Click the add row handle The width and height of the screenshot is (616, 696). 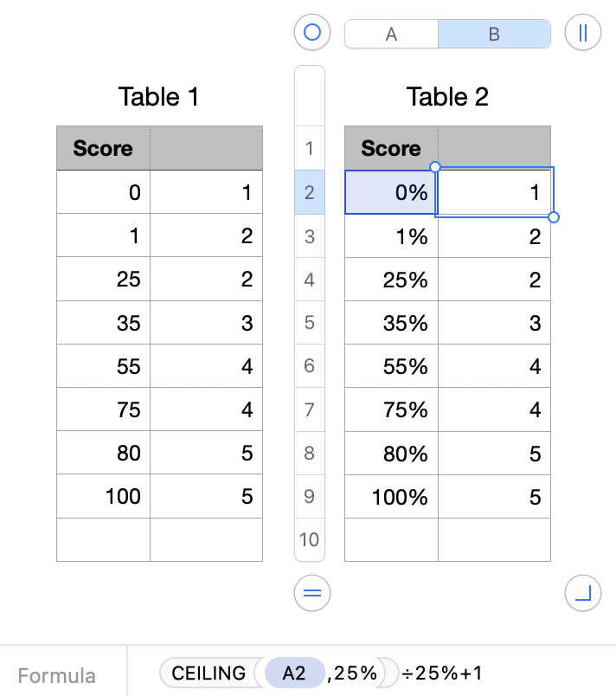(312, 593)
